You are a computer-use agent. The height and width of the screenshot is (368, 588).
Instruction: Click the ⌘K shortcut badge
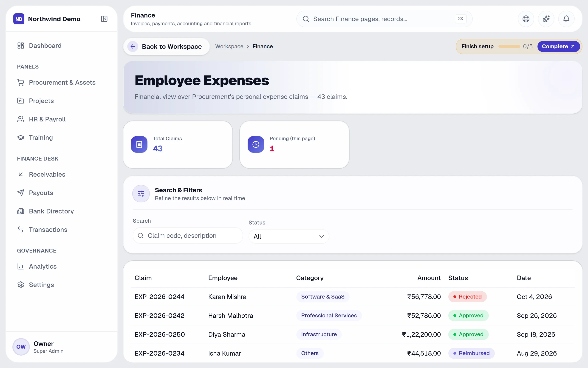click(x=461, y=19)
